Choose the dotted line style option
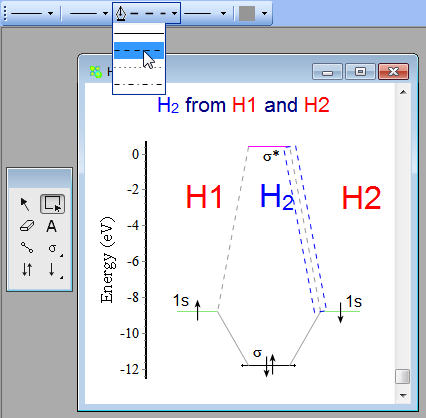 pos(139,68)
